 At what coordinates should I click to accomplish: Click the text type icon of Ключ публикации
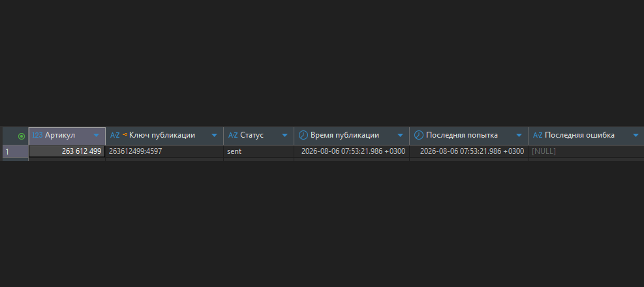tap(115, 135)
